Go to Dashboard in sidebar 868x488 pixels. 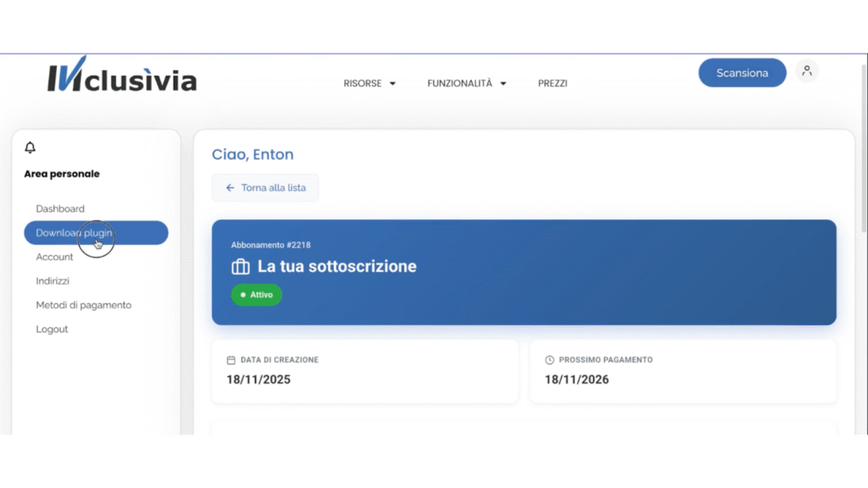60,208
